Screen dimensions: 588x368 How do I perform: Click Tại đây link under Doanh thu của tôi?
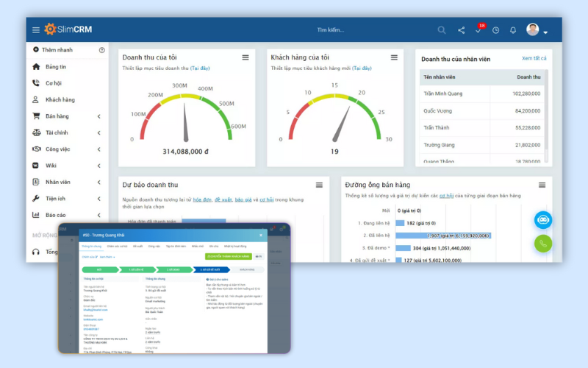click(x=200, y=68)
